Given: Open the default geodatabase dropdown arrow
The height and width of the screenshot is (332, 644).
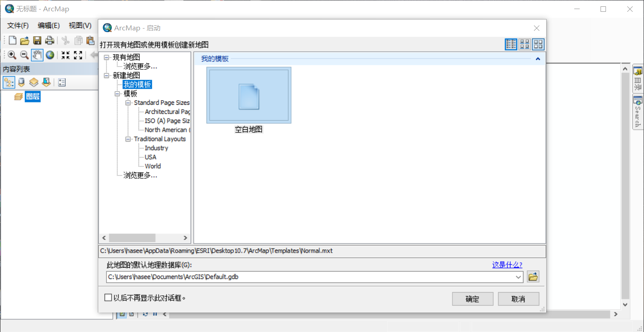Looking at the screenshot, I should coord(519,277).
